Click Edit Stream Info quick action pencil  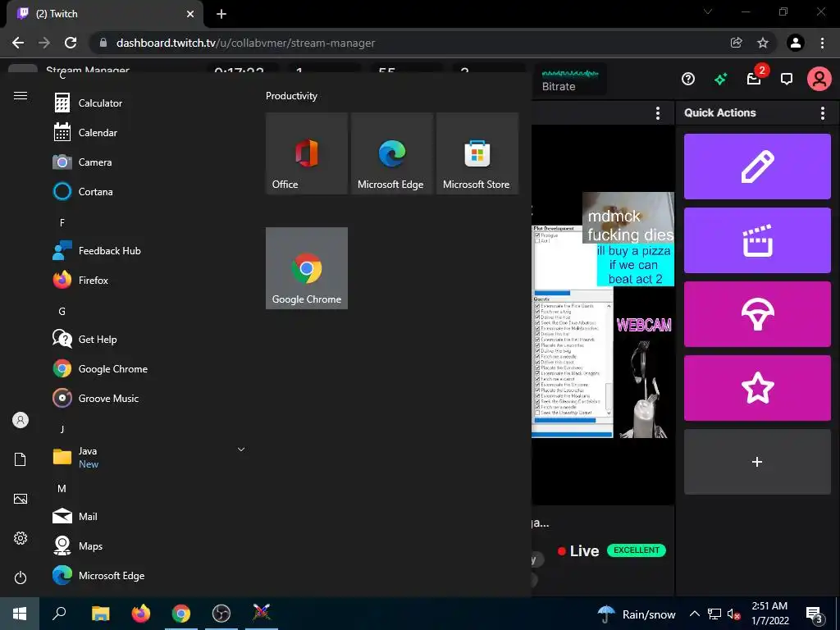tap(757, 167)
